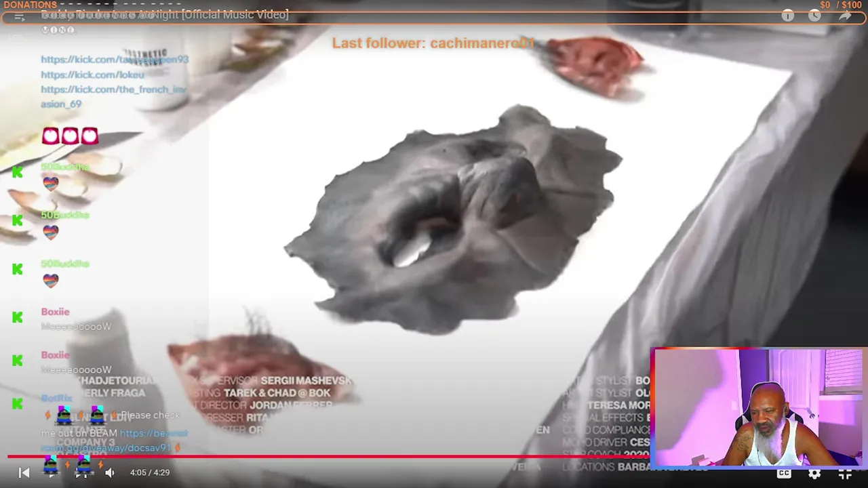The width and height of the screenshot is (868, 488).
Task: Click the 4:05 / 4:29 time display
Action: tap(150, 472)
